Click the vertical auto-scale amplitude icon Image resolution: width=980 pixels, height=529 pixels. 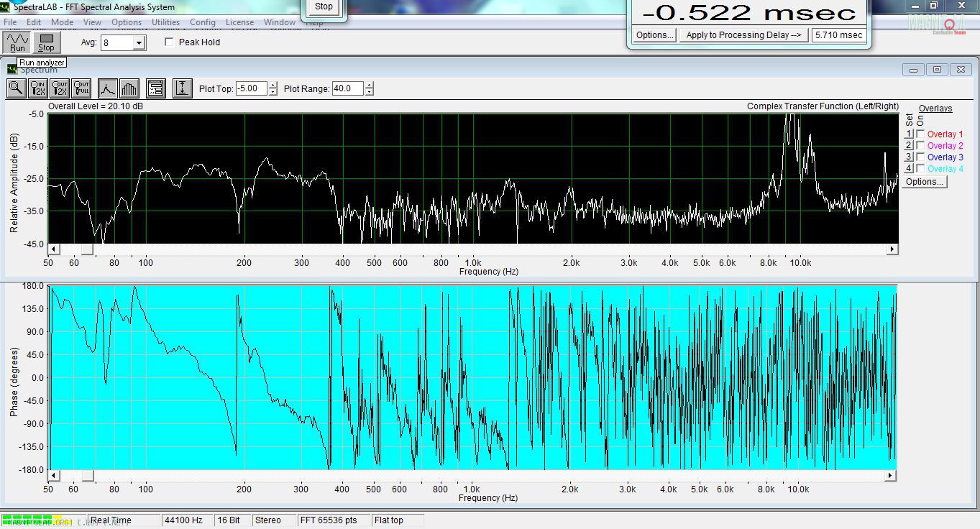pyautogui.click(x=183, y=88)
